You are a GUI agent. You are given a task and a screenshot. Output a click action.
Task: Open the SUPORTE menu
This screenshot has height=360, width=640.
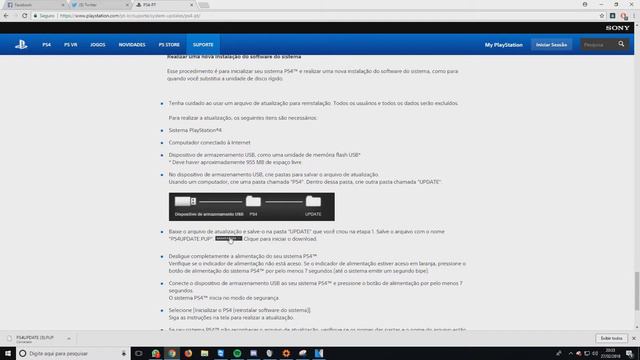[203, 44]
